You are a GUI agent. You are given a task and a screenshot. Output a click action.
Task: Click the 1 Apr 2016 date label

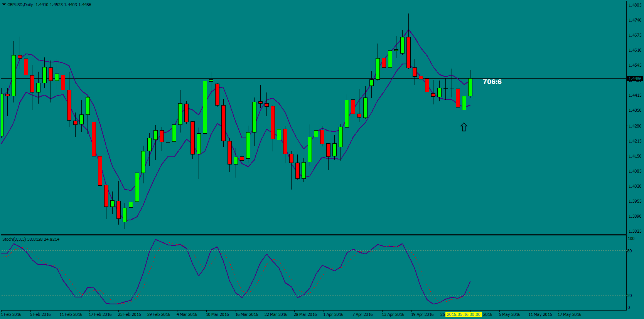coord(333,314)
